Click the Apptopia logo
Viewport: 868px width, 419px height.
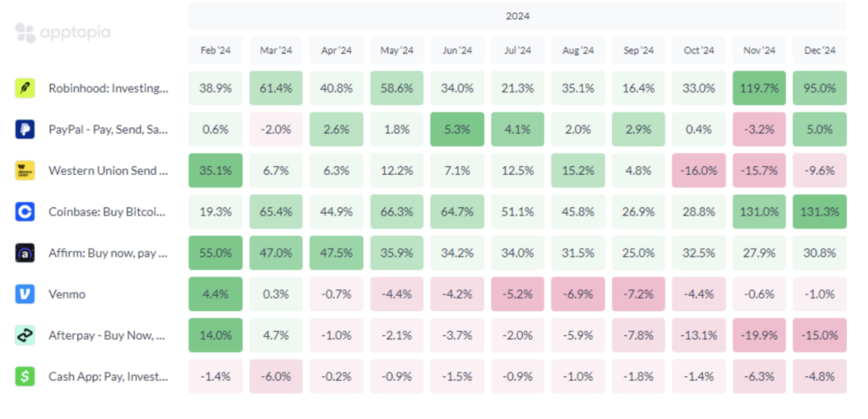point(63,33)
